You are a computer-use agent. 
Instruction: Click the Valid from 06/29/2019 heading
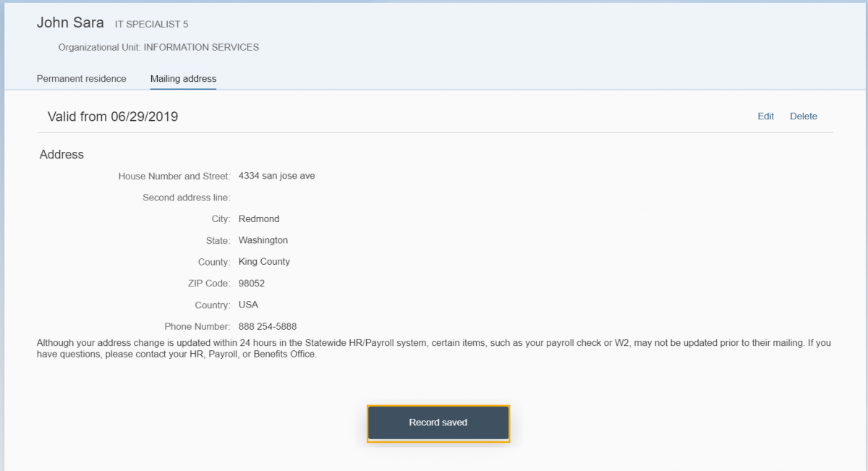[113, 116]
